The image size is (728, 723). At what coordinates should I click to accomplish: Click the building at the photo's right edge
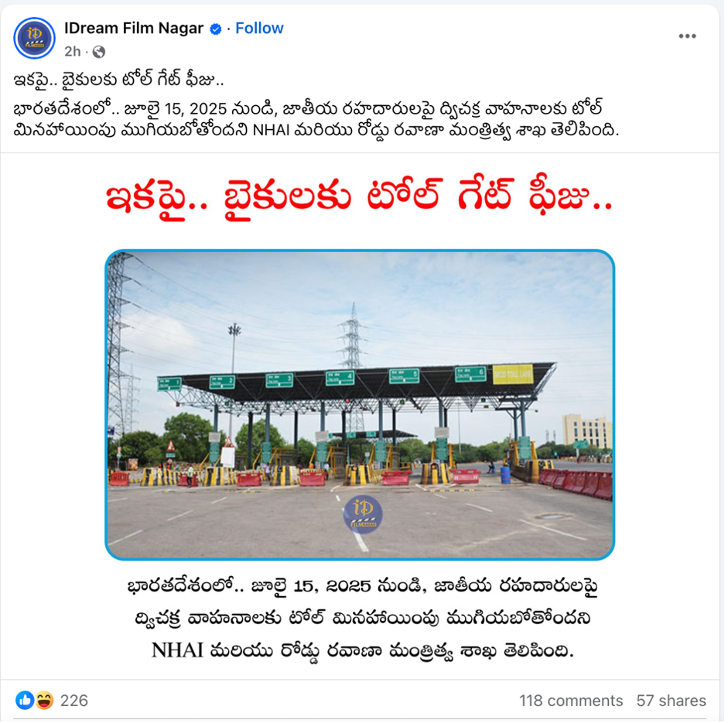pyautogui.click(x=587, y=431)
